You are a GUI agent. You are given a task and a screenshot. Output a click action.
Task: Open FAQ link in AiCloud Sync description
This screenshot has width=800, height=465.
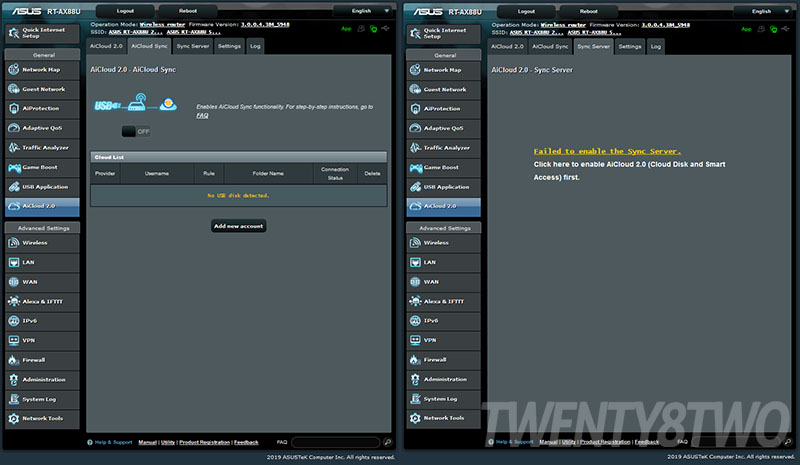click(202, 115)
